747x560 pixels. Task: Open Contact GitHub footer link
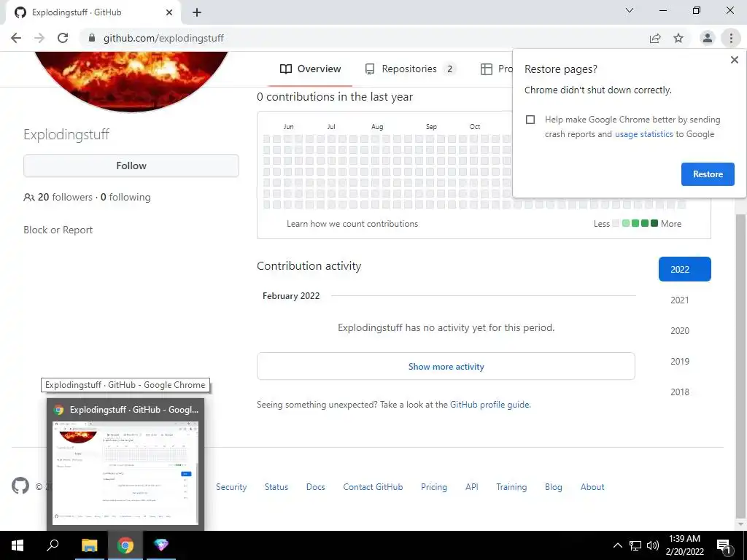373,487
